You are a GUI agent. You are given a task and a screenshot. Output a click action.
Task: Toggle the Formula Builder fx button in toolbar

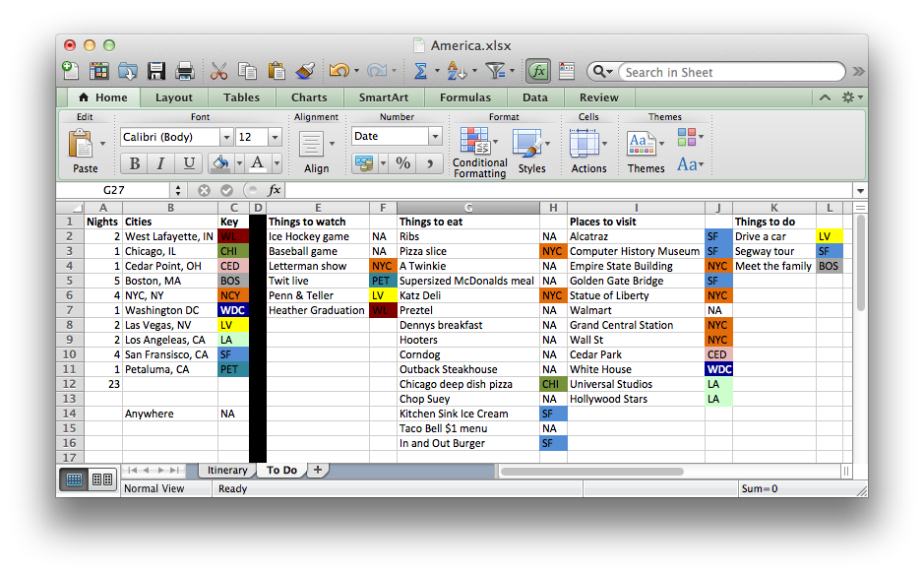tap(538, 71)
